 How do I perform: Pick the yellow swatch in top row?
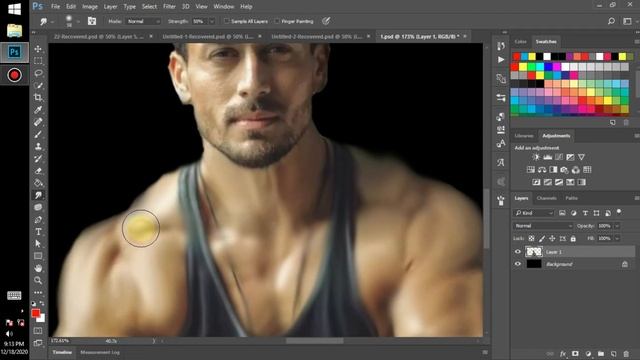point(532,56)
